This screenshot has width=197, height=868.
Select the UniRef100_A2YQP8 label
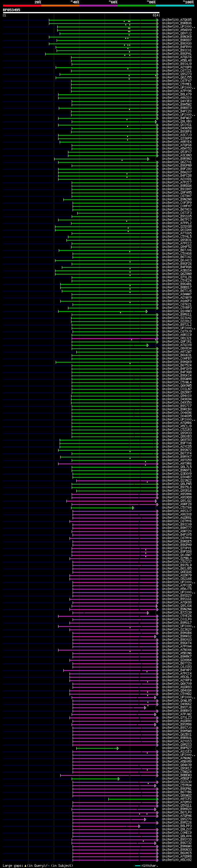176,67
